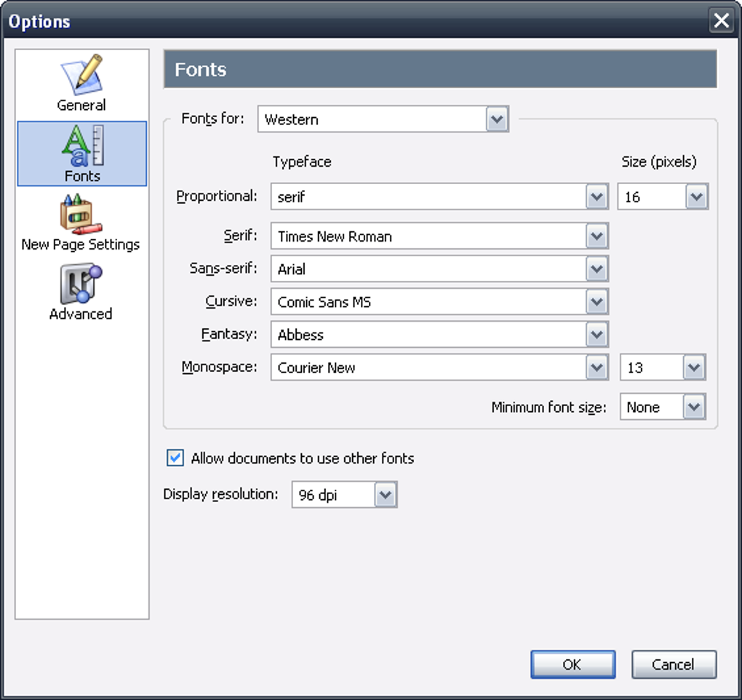Screen dimensions: 742x700
Task: Click the Display resolution: label
Action: click(220, 494)
